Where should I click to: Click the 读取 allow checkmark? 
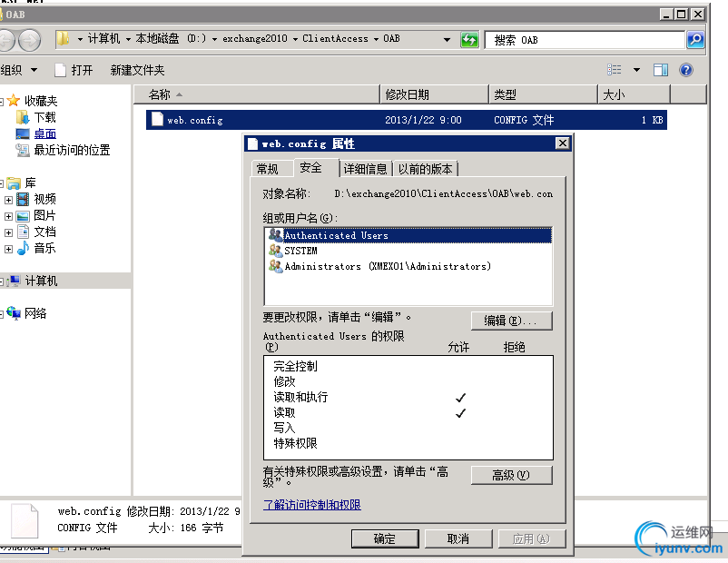[x=460, y=412]
